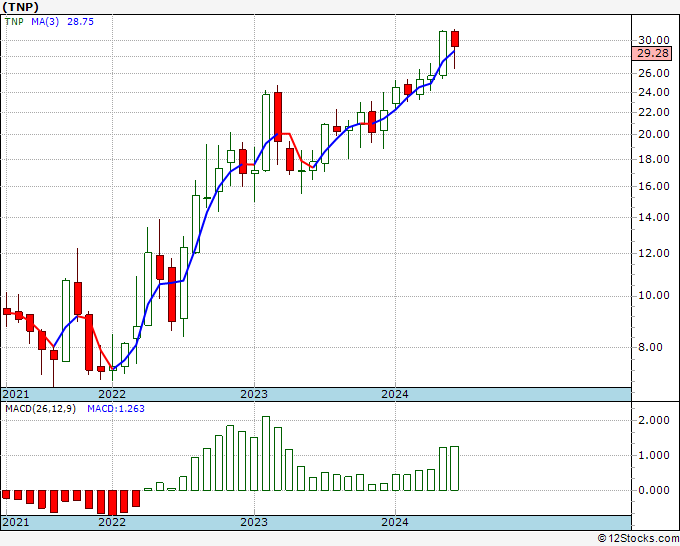Click the 2.000 MACD axis label
The image size is (680, 546).
pyautogui.click(x=654, y=420)
